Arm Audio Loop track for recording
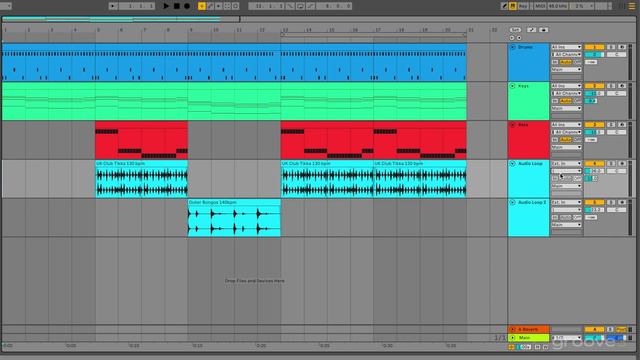 [x=622, y=163]
